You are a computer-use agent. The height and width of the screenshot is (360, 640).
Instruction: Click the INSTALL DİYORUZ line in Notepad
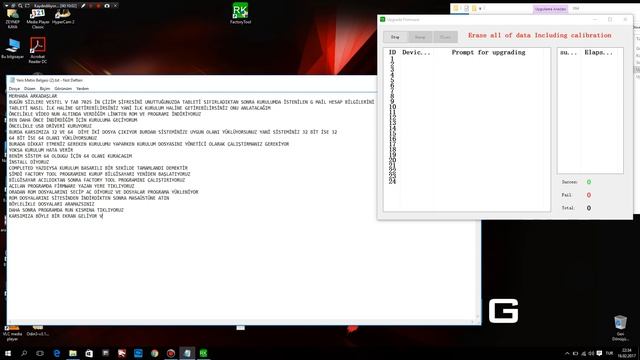[29, 162]
